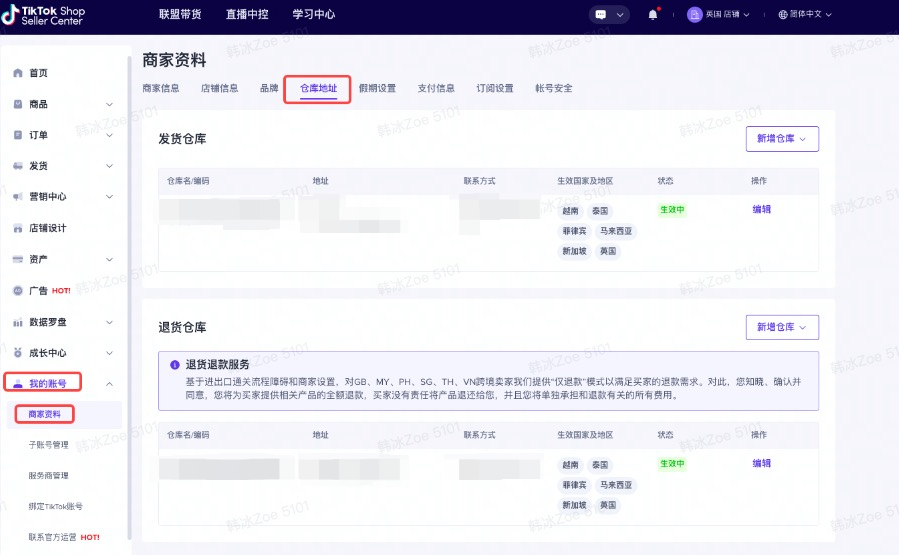Image resolution: width=899 pixels, height=555 pixels.
Task: Expand the 订单 sidebar menu
Action: 109,135
